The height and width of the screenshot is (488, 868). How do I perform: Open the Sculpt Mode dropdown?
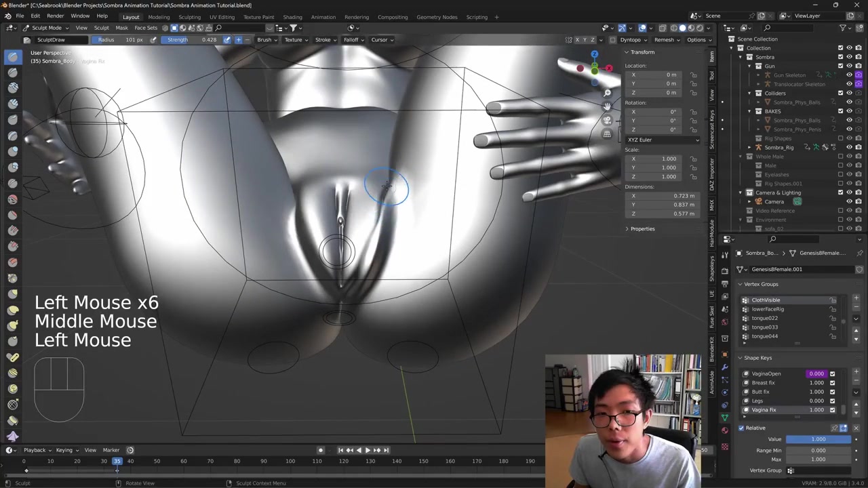tap(46, 28)
